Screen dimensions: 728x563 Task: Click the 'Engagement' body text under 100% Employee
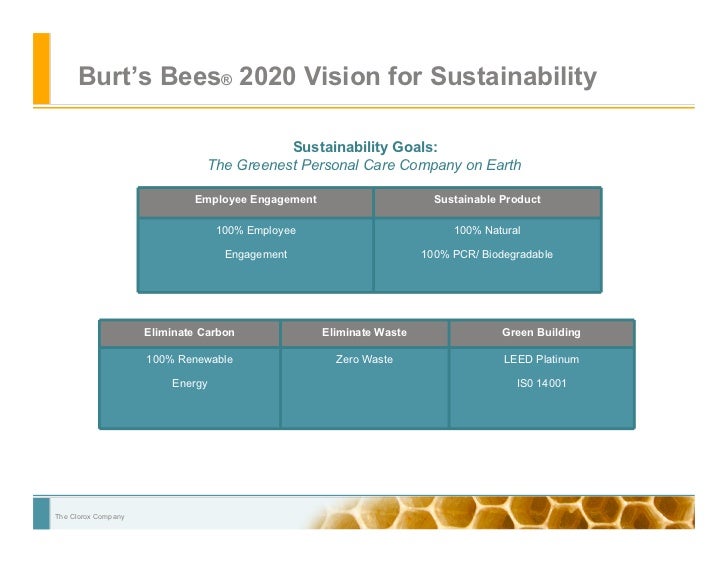coord(256,255)
